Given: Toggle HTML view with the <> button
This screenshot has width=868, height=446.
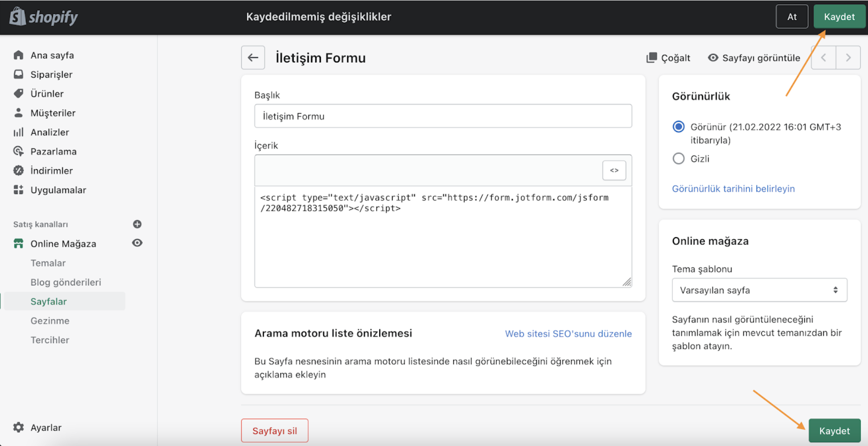Looking at the screenshot, I should tap(614, 171).
